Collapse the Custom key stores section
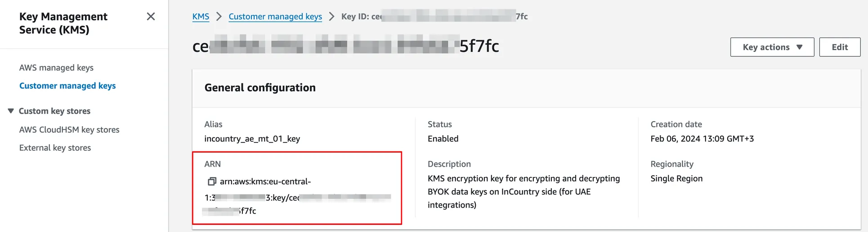Viewport: 868px width, 232px height. (11, 111)
